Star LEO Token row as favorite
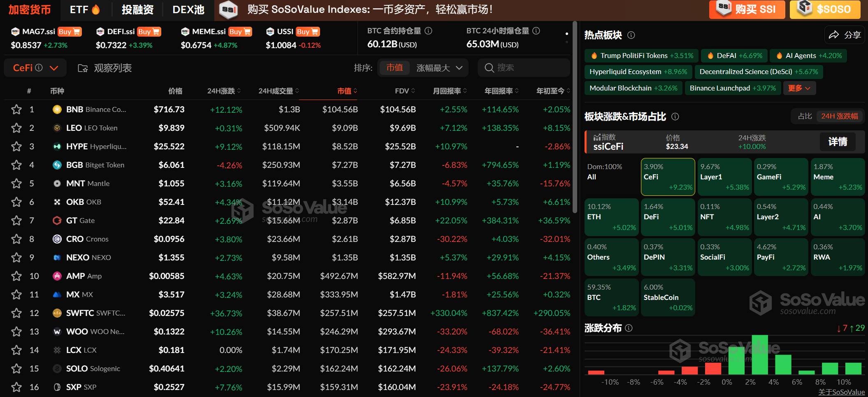 coord(16,128)
